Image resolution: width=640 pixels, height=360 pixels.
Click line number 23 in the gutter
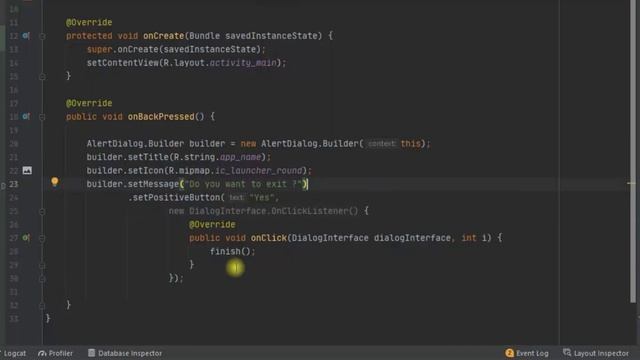point(13,184)
